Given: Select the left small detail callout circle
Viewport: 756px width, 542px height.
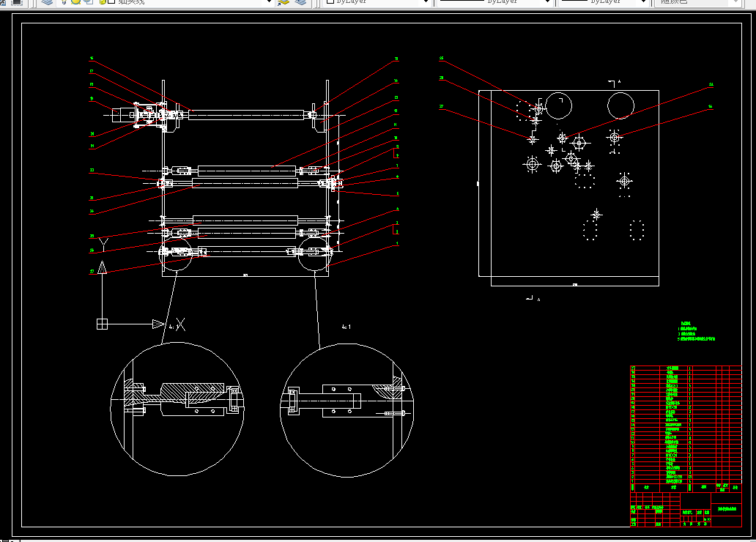Looking at the screenshot, I should (x=176, y=255).
